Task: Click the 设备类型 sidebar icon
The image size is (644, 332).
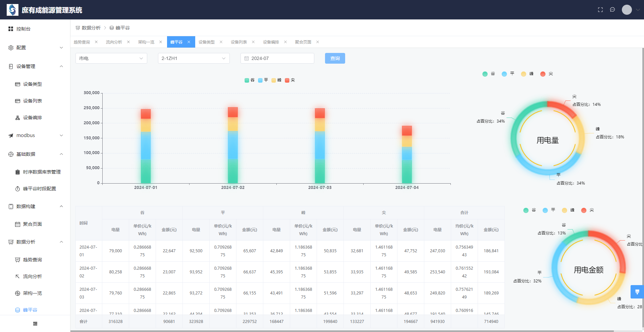Action: tap(17, 84)
